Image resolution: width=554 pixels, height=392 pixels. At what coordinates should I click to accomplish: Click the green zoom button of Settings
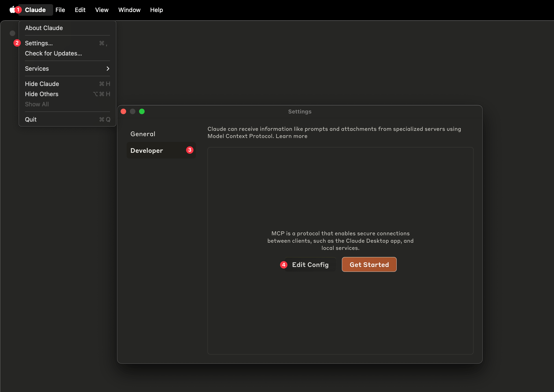pos(142,111)
